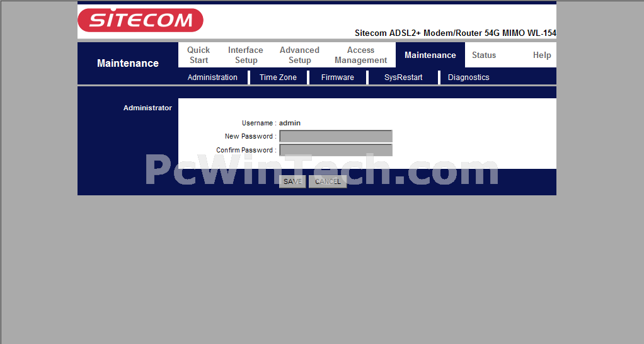Click the Administrator section label
Viewport: 644px width, 344px height.
[x=147, y=108]
